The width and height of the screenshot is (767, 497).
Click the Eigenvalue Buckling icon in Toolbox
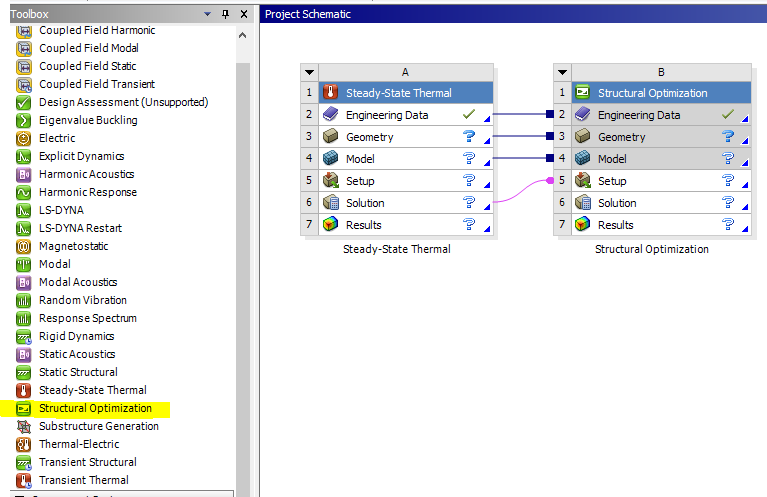[24, 120]
